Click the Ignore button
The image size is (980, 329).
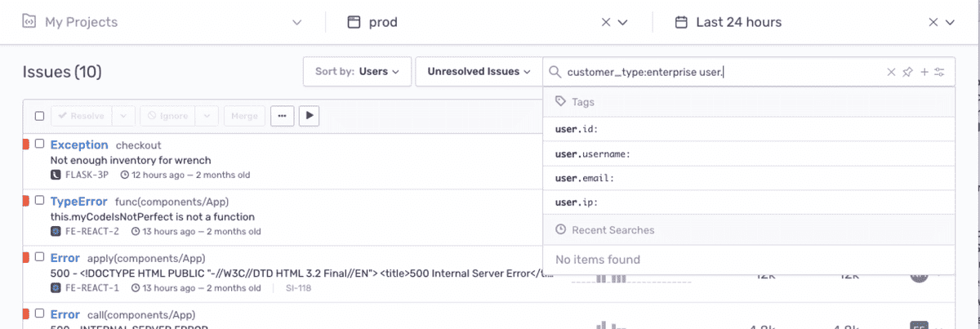click(x=167, y=116)
